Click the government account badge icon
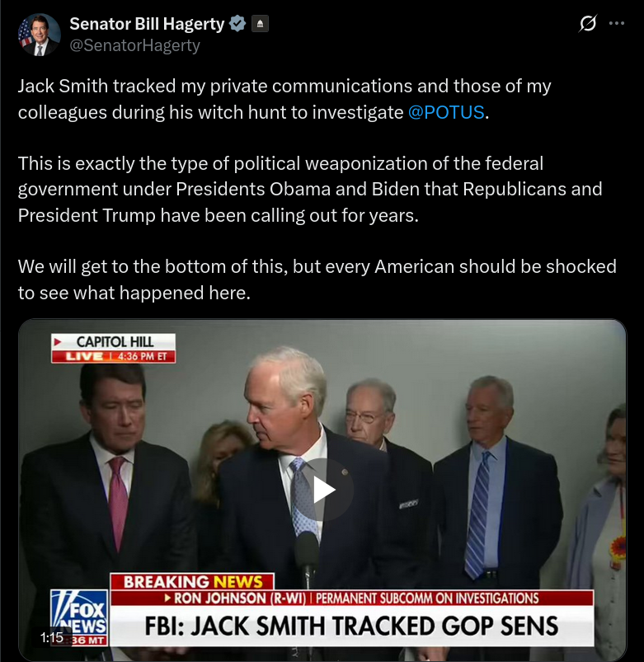Screen dimensions: 644x662 pos(260,24)
